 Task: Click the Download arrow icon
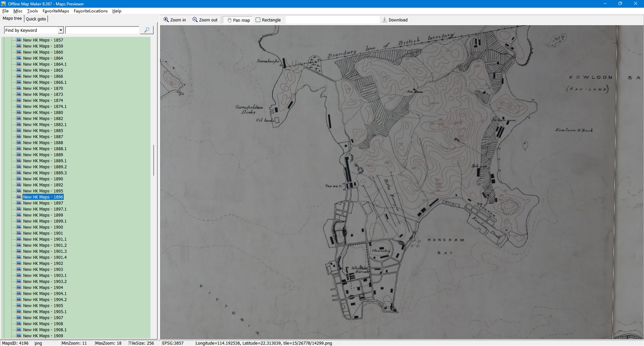[x=385, y=20]
